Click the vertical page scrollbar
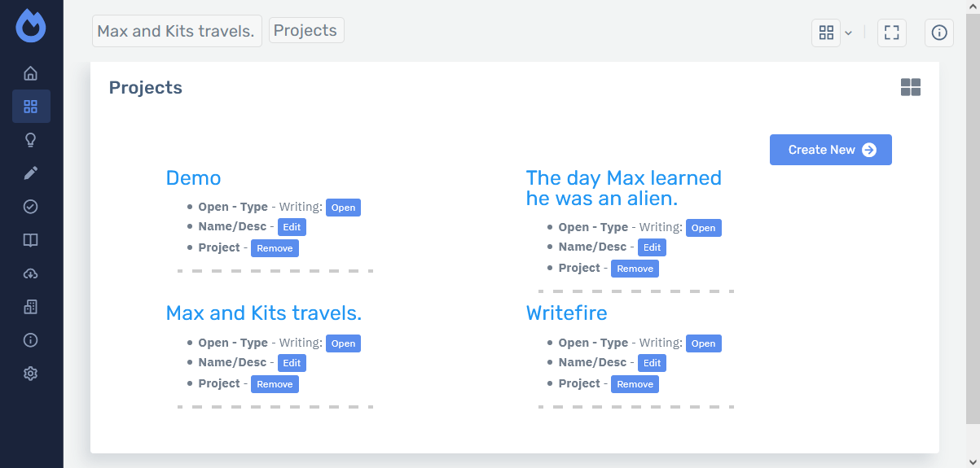The image size is (980, 468). [973, 212]
